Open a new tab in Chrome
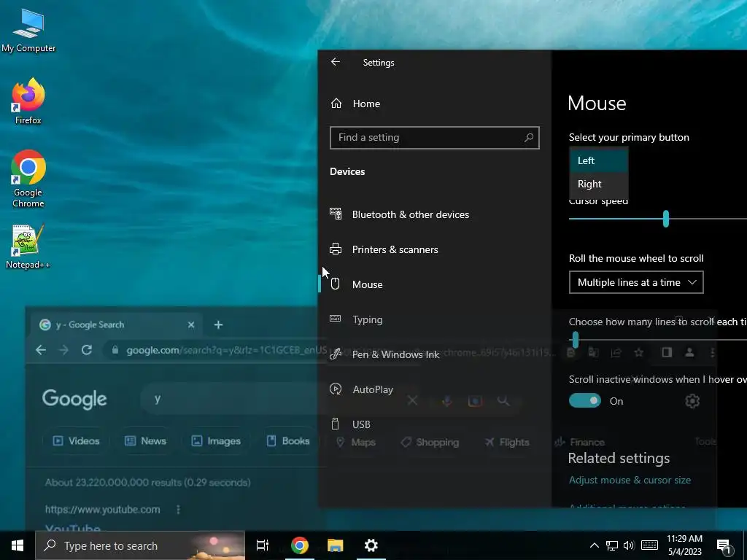 218,324
